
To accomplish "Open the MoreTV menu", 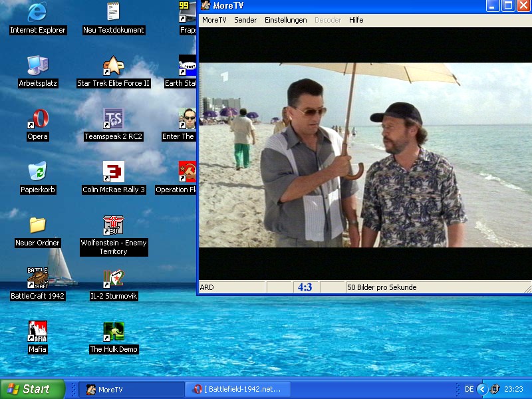I will (214, 20).
